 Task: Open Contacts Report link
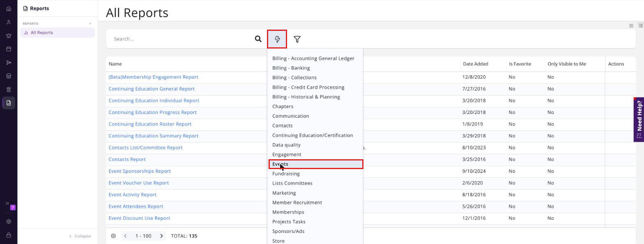[x=127, y=159]
